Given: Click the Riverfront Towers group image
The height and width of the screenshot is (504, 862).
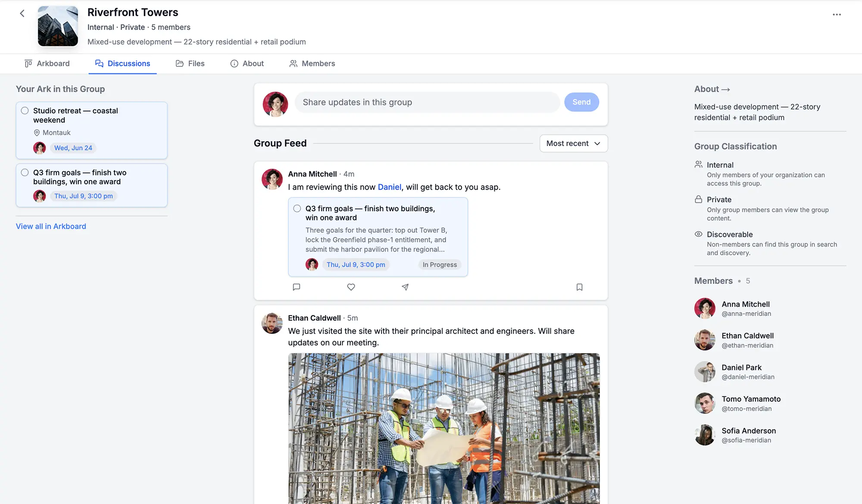Looking at the screenshot, I should coord(58,26).
